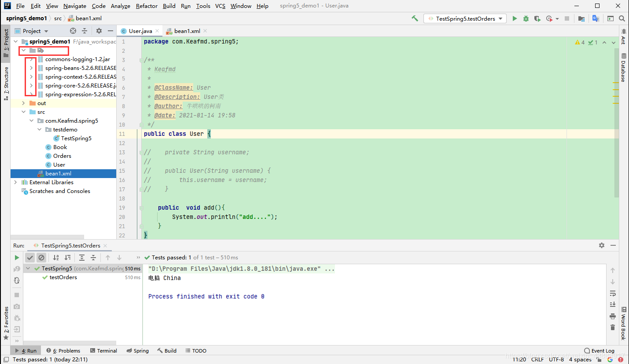Toggle the Favorites side panel

click(x=6, y=323)
